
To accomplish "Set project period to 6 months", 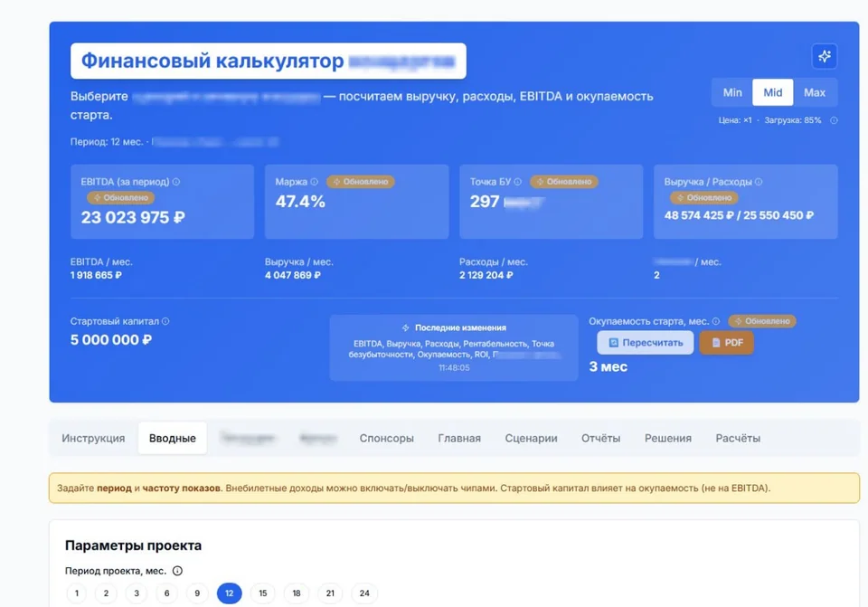I will tap(166, 593).
